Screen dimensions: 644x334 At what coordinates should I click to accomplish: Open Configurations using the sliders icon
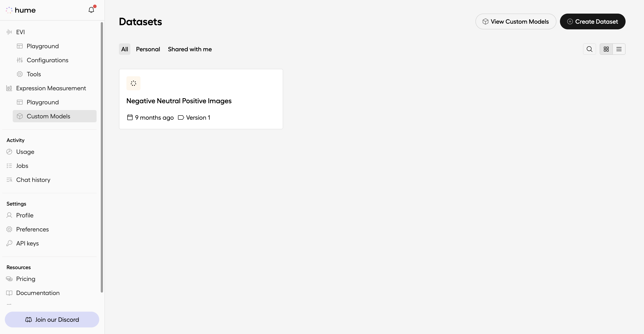coord(20,60)
